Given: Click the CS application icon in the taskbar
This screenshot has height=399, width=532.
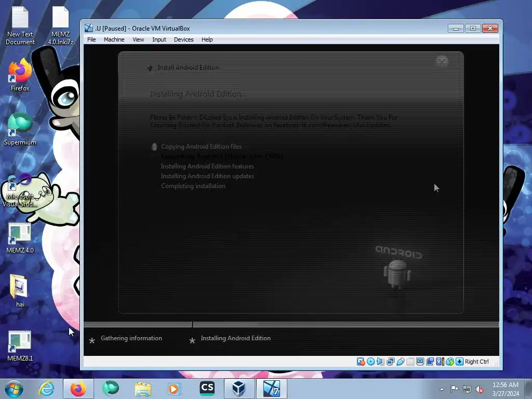Looking at the screenshot, I should (207, 389).
